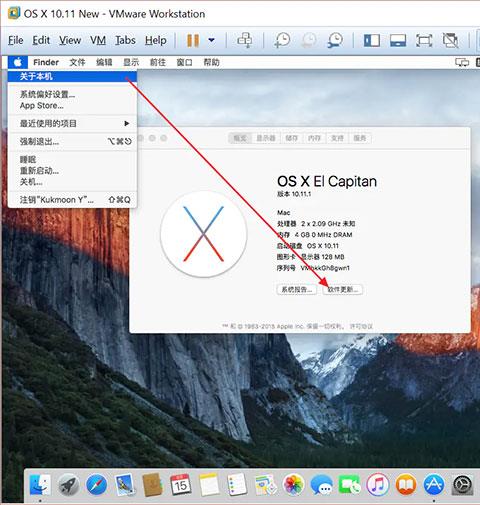Open the VMware VM menu

coord(98,40)
